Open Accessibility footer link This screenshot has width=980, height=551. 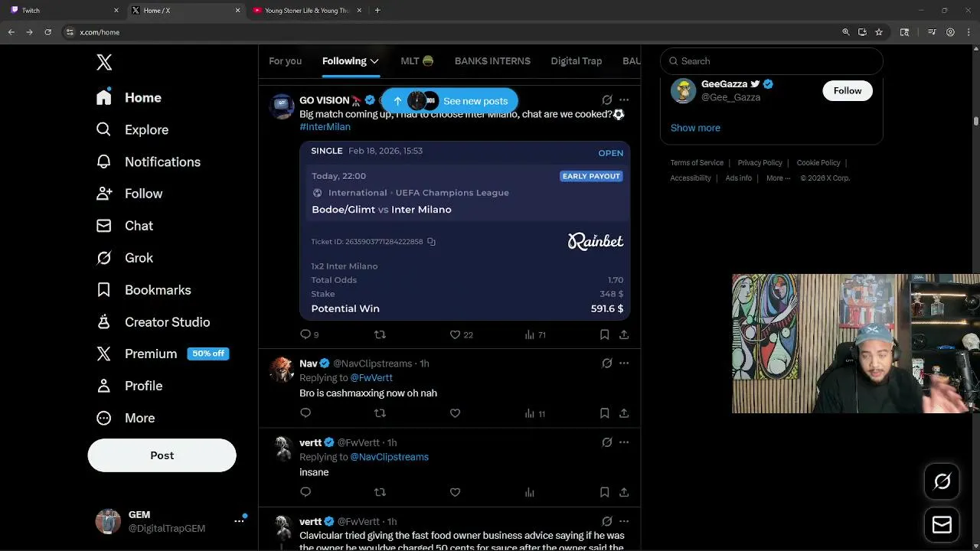[x=691, y=178]
